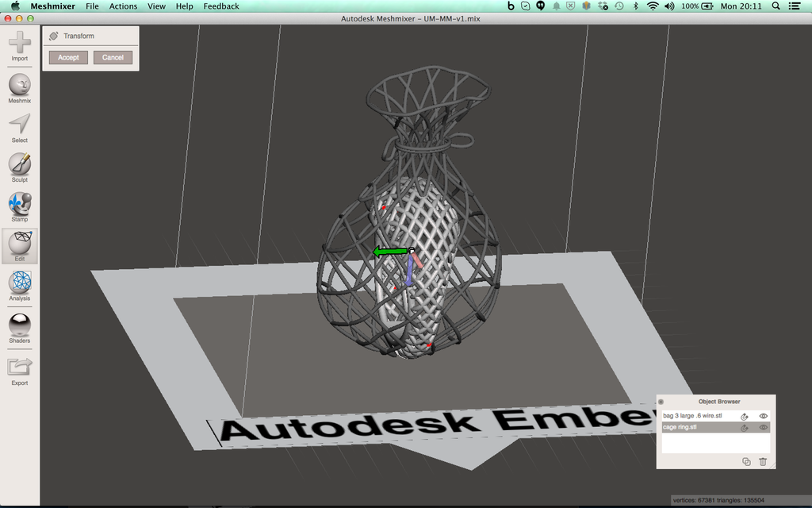The image size is (812, 508).
Task: Click the vertices and triangles status text
Action: pos(718,500)
